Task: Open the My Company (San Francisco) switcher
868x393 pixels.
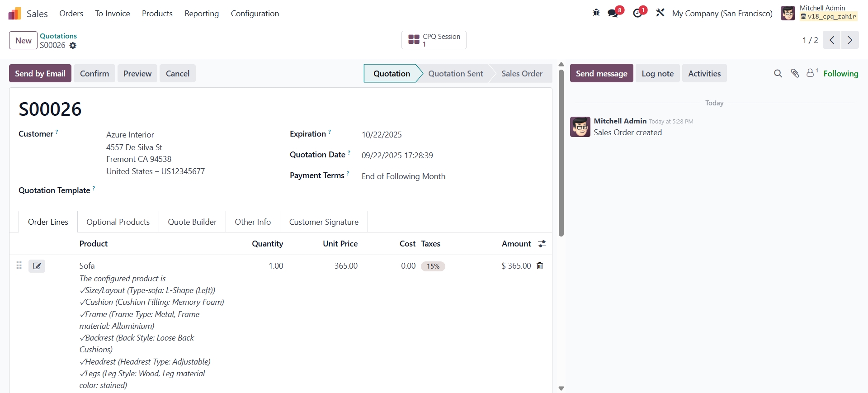Action: pos(722,14)
